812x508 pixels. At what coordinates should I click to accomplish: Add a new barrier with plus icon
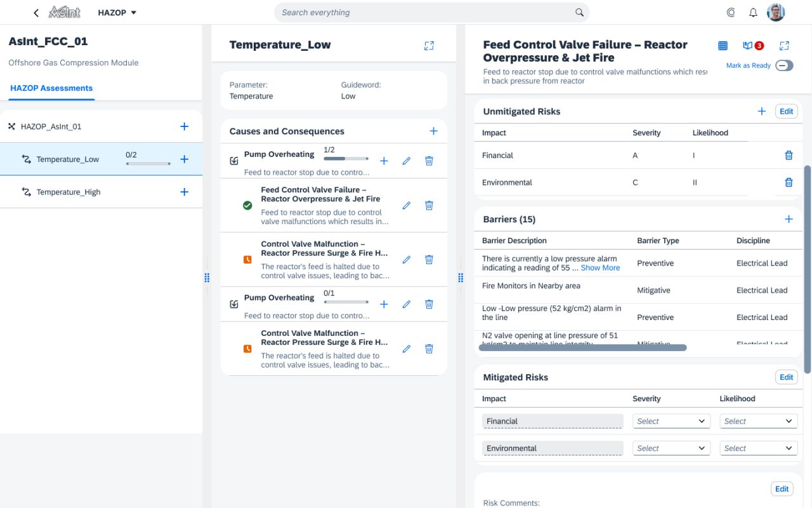click(x=789, y=219)
